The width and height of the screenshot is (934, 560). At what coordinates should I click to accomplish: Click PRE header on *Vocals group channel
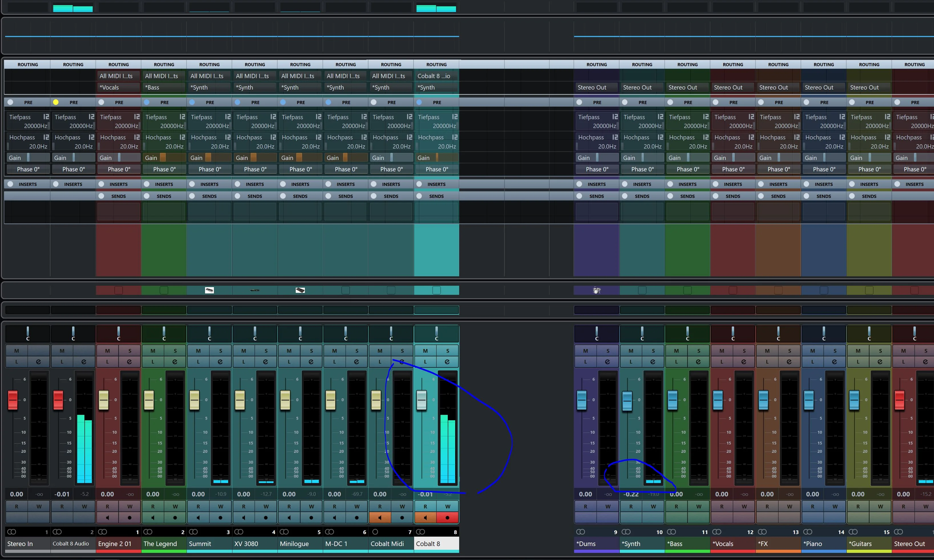(x=733, y=102)
